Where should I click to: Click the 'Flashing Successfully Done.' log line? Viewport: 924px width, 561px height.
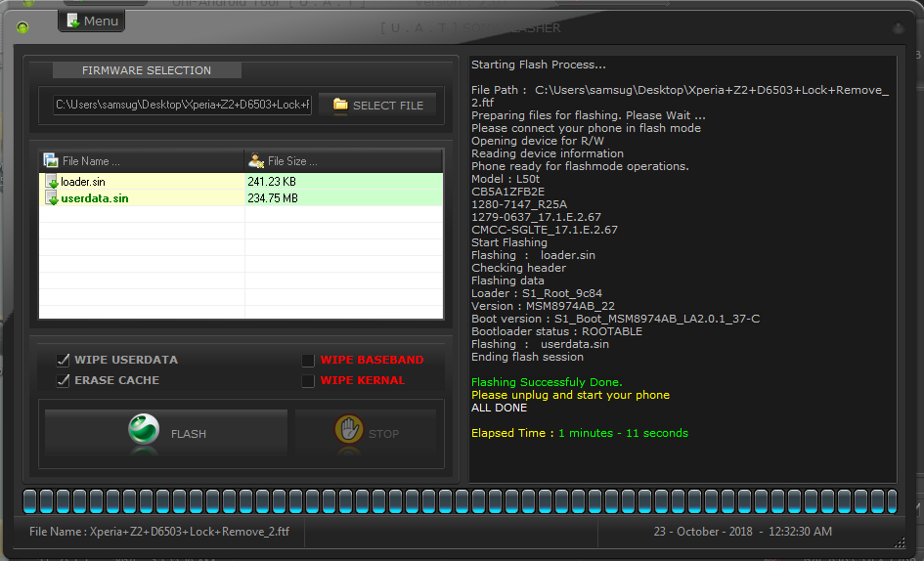coord(547,382)
